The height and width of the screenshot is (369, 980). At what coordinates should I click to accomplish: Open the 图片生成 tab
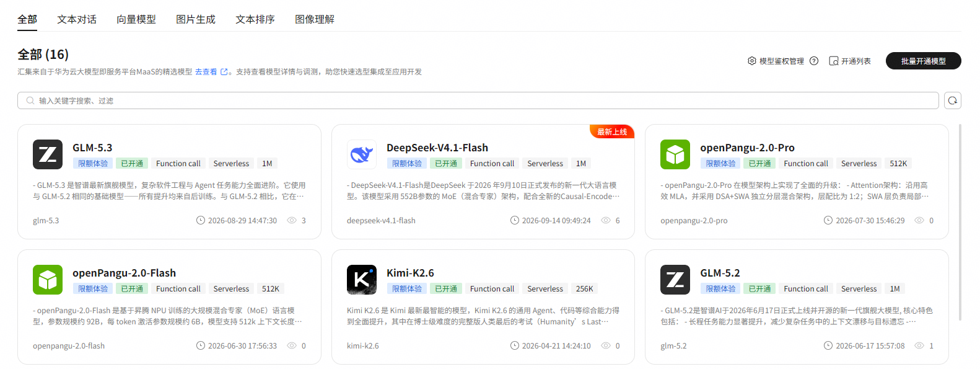coord(196,19)
